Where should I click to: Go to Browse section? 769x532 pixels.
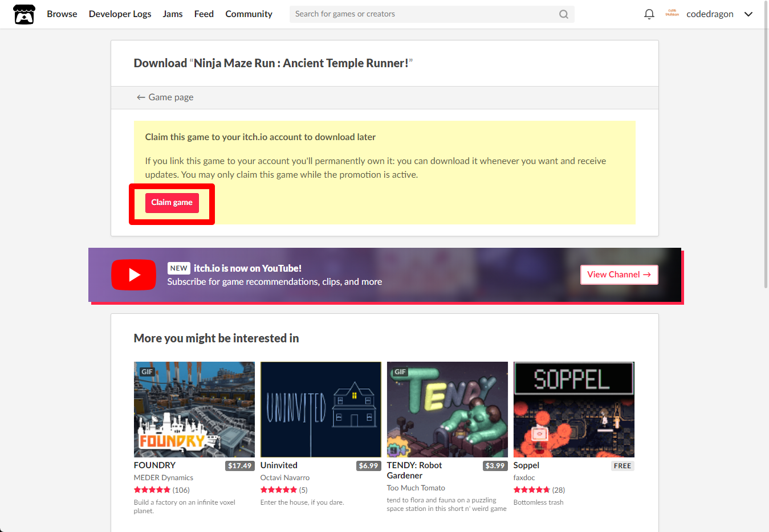62,14
